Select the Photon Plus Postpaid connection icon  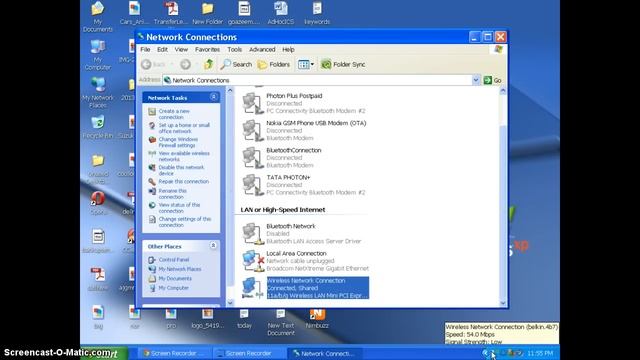tap(253, 103)
